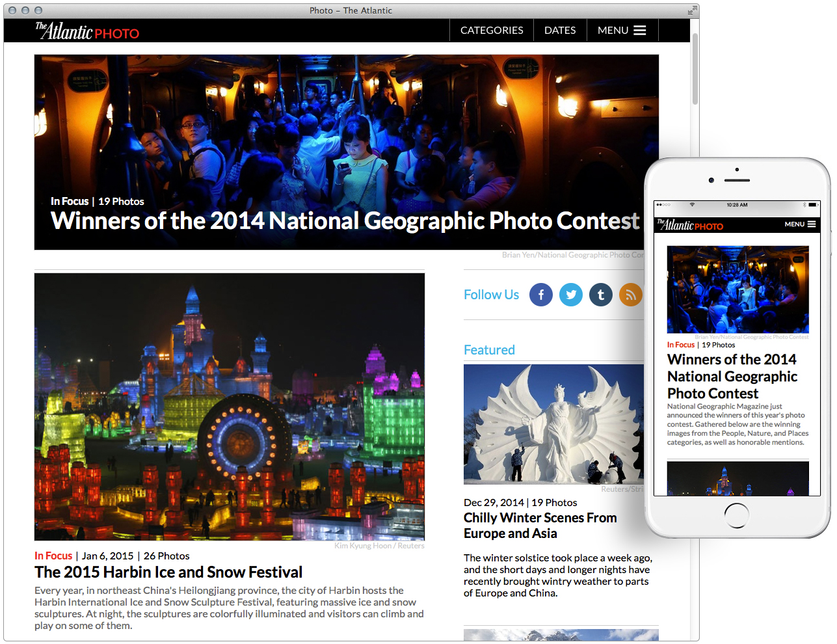Screen dimensions: 837x644
Task: Tap The Atlantic Photo logo on phone
Action: [690, 225]
